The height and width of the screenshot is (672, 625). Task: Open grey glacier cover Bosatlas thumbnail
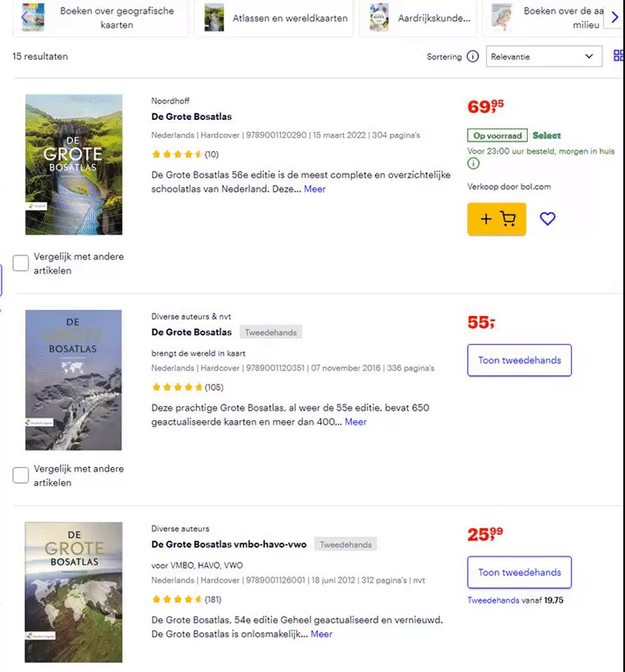(73, 380)
